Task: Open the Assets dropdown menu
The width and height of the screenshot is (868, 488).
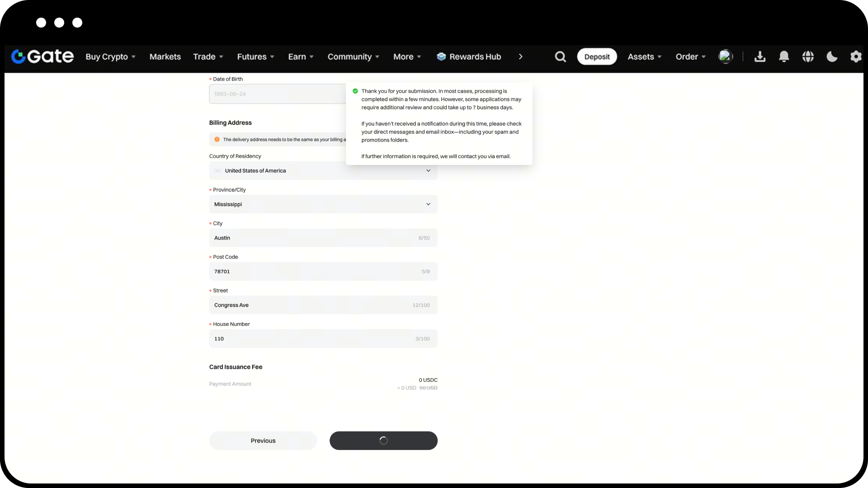Action: tap(645, 56)
